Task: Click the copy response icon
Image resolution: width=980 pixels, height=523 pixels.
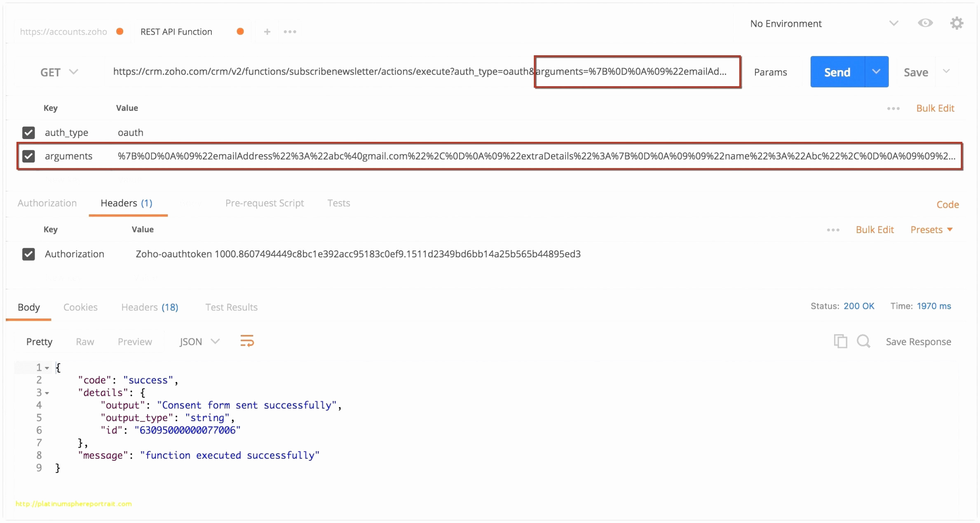Action: [841, 342]
